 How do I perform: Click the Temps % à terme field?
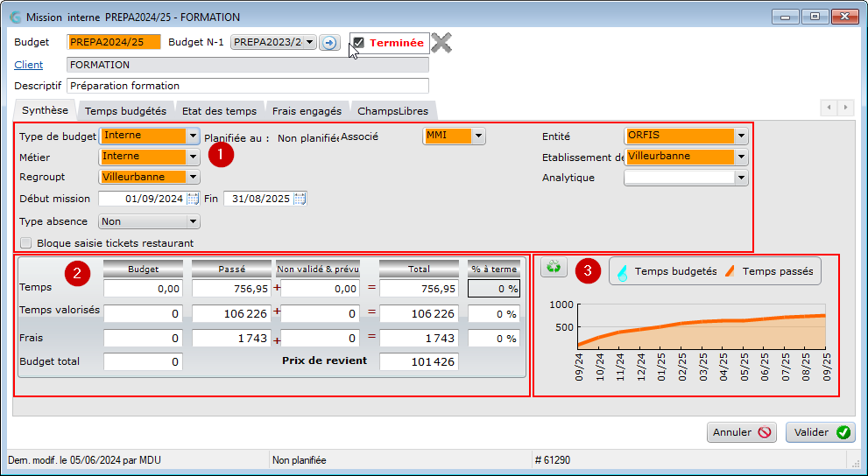[x=494, y=289]
